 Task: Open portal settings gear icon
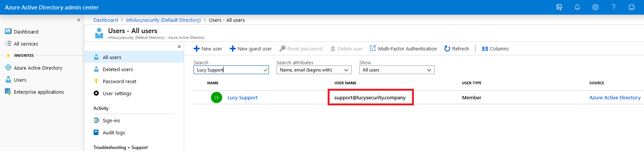tap(595, 7)
